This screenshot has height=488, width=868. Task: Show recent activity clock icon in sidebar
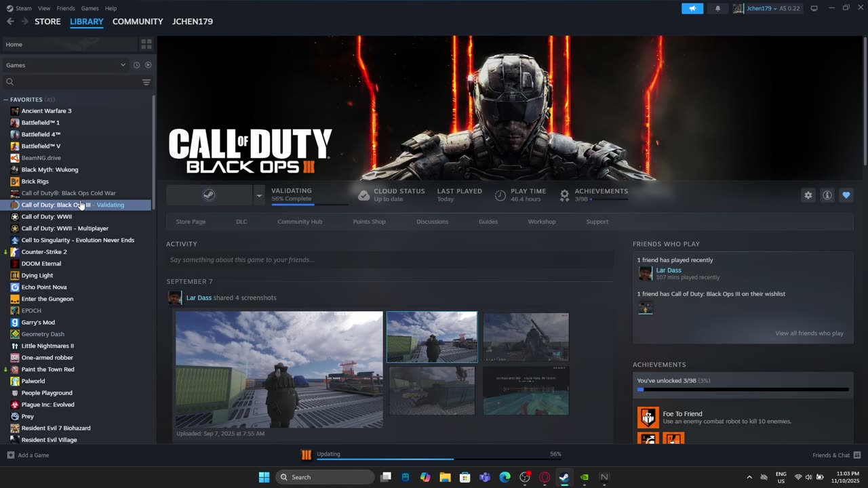point(136,65)
